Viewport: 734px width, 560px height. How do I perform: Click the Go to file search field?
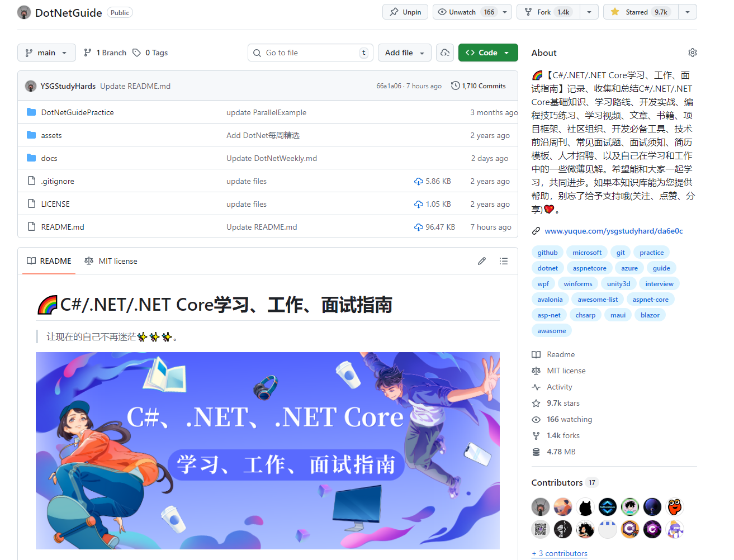coord(310,53)
